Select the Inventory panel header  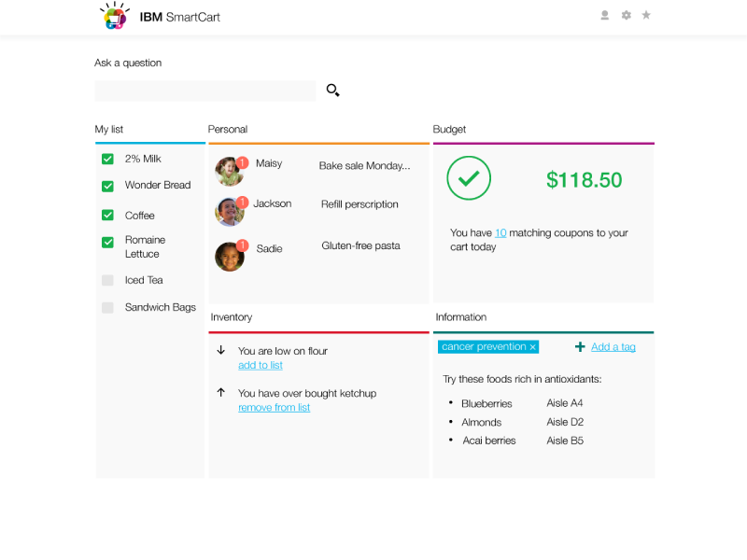(231, 316)
